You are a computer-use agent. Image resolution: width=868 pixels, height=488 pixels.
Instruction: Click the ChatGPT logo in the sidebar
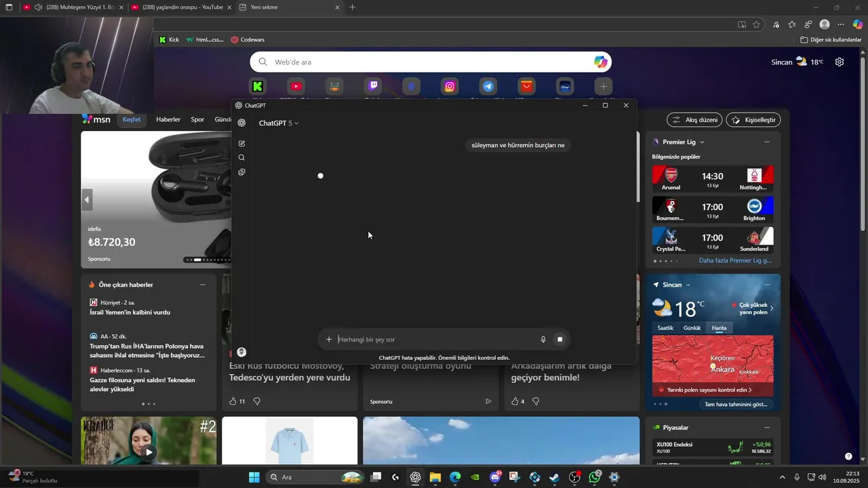tap(241, 123)
